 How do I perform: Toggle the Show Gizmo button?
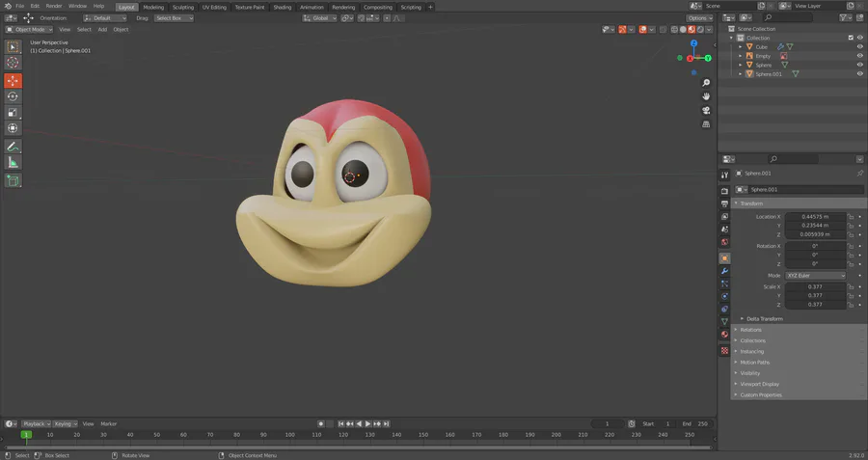(x=622, y=29)
